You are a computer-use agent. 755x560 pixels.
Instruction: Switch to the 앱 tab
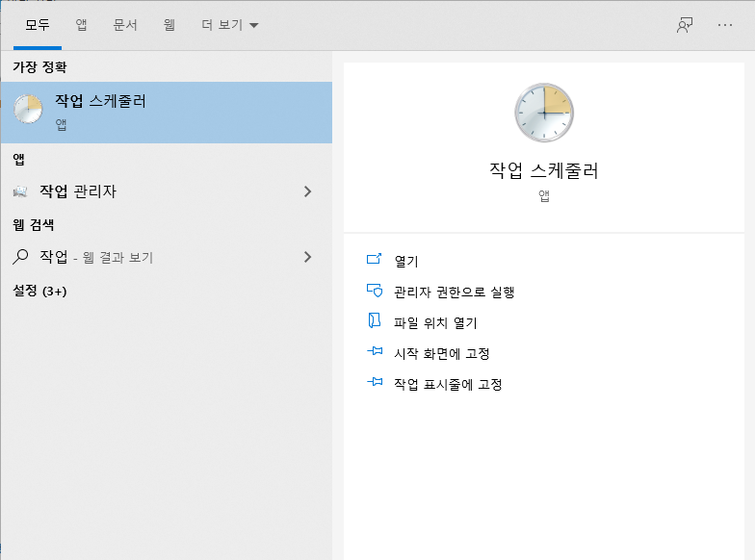(x=81, y=25)
